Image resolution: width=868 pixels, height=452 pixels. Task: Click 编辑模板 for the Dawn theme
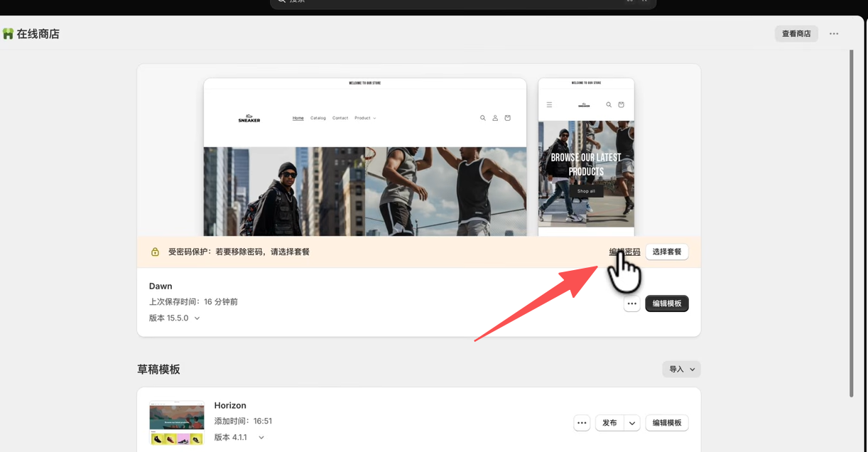click(x=667, y=303)
